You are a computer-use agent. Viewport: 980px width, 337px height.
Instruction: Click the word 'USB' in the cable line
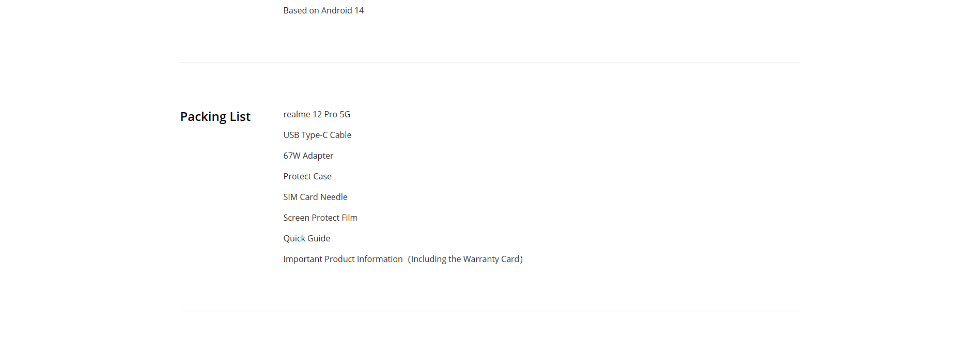291,135
